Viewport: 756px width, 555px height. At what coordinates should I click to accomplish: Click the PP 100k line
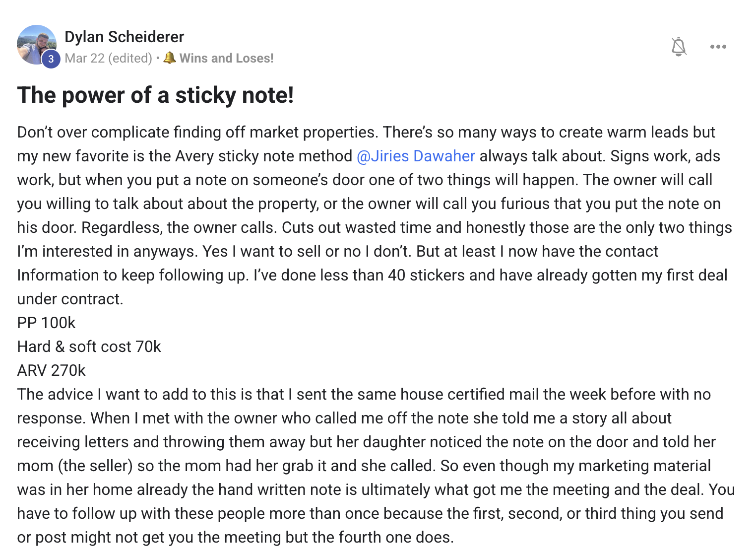pos(46,323)
